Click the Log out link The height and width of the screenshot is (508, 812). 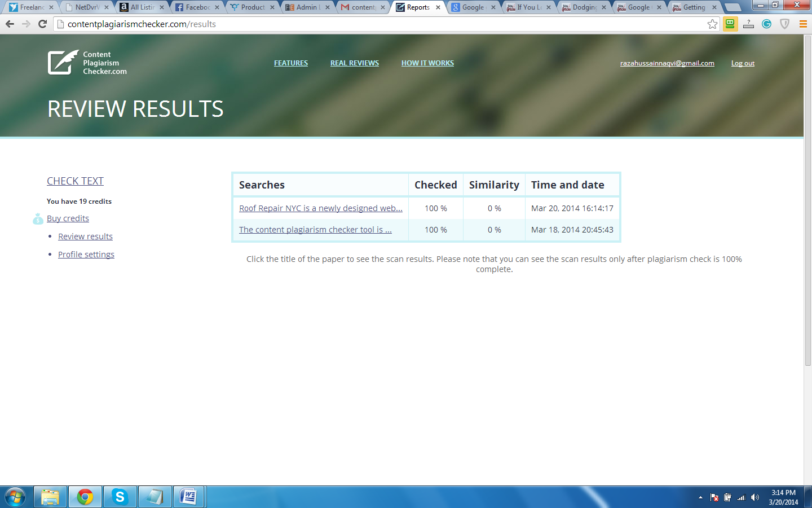tap(743, 63)
